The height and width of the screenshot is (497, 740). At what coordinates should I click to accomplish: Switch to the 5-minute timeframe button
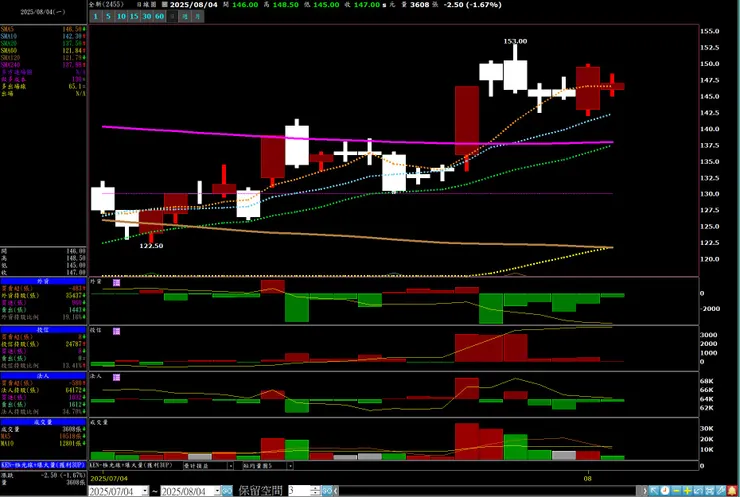coord(108,17)
